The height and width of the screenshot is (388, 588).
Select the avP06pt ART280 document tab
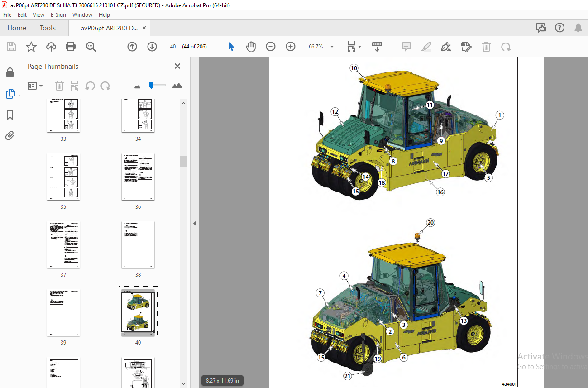tap(109, 28)
